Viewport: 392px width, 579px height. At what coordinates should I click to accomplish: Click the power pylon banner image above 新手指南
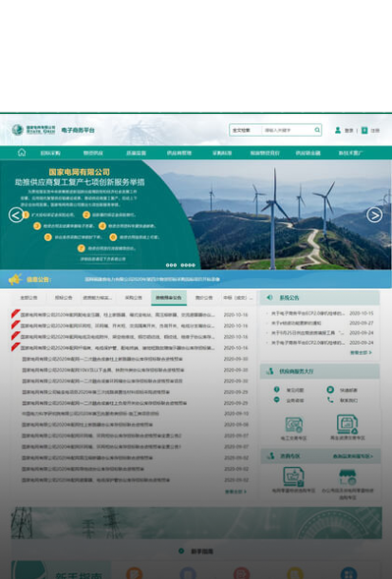point(196,523)
